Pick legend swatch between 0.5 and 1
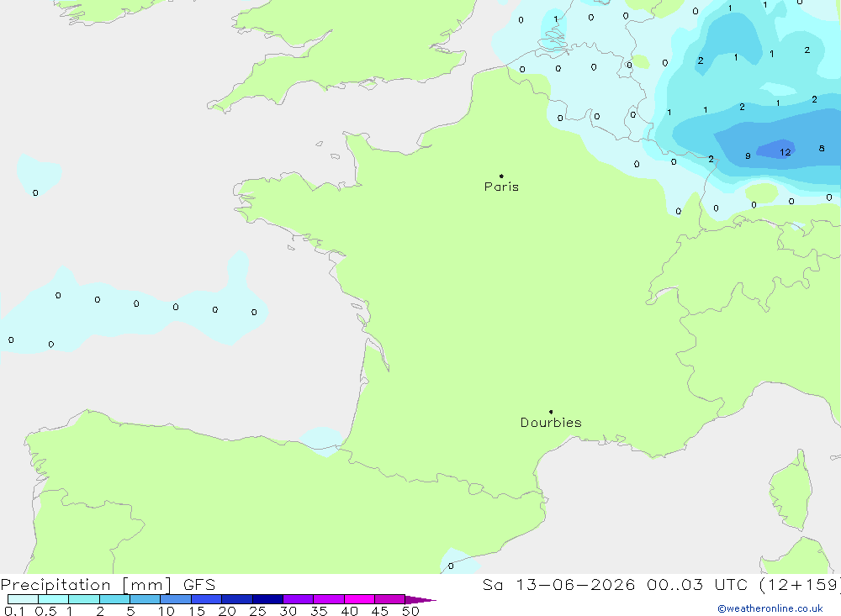This screenshot has width=841, height=616. click(x=53, y=599)
